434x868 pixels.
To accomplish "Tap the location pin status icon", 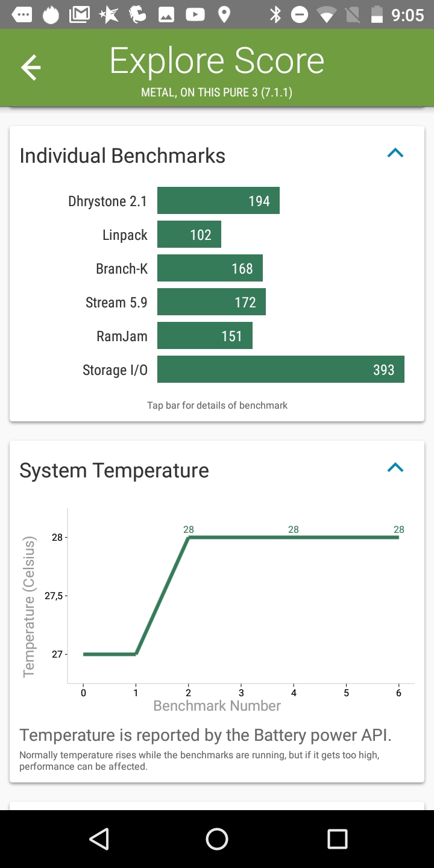I will pos(224,14).
